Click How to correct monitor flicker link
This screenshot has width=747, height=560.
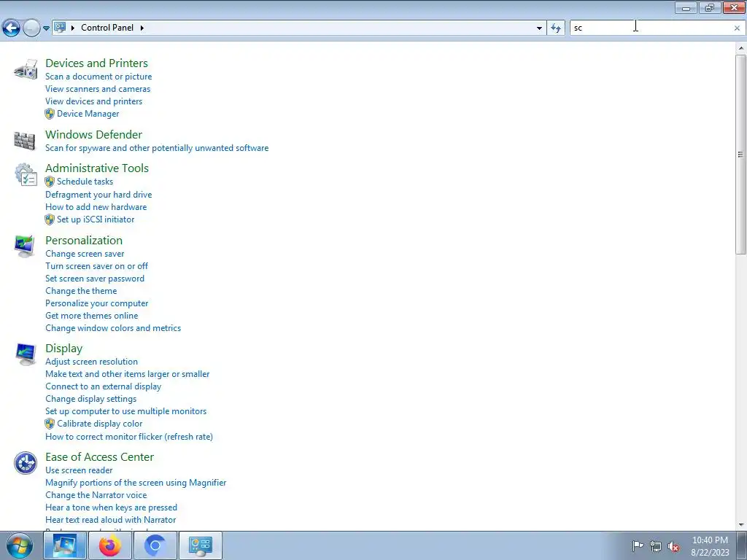(129, 437)
